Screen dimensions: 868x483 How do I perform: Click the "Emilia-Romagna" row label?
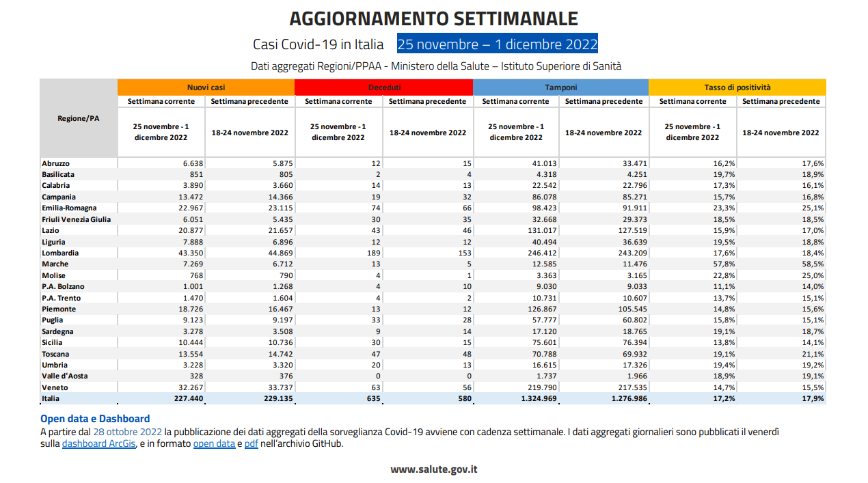(x=69, y=208)
